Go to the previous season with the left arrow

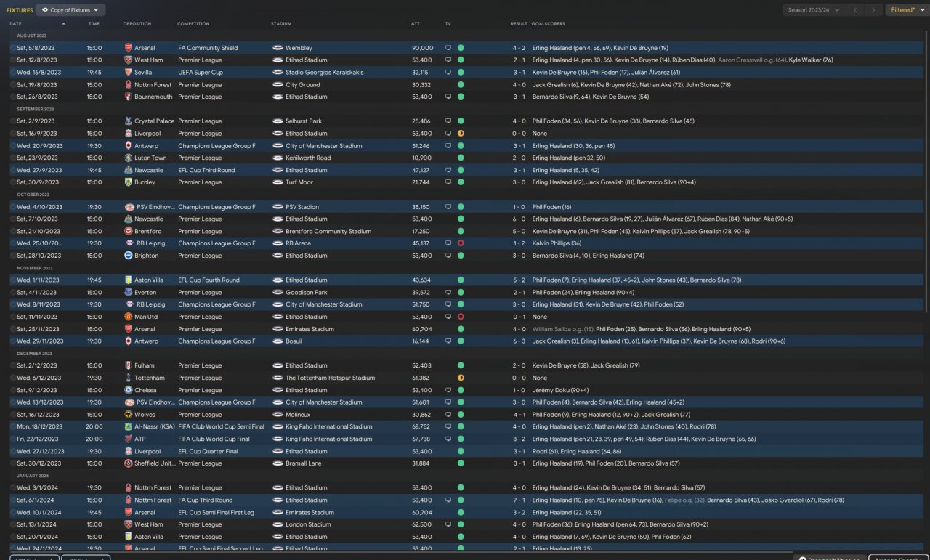(x=855, y=10)
